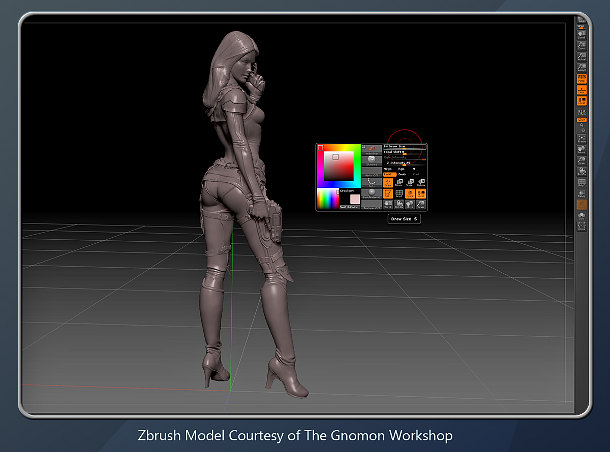Viewport: 610px width, 452px height.
Task: Click the grey grid icon beside Edit
Action: [399, 194]
